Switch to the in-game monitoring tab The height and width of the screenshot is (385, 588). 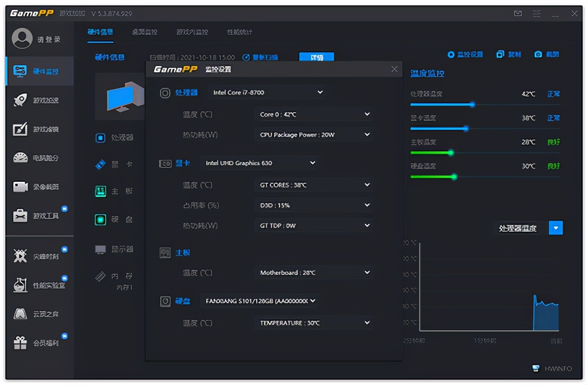pos(192,32)
